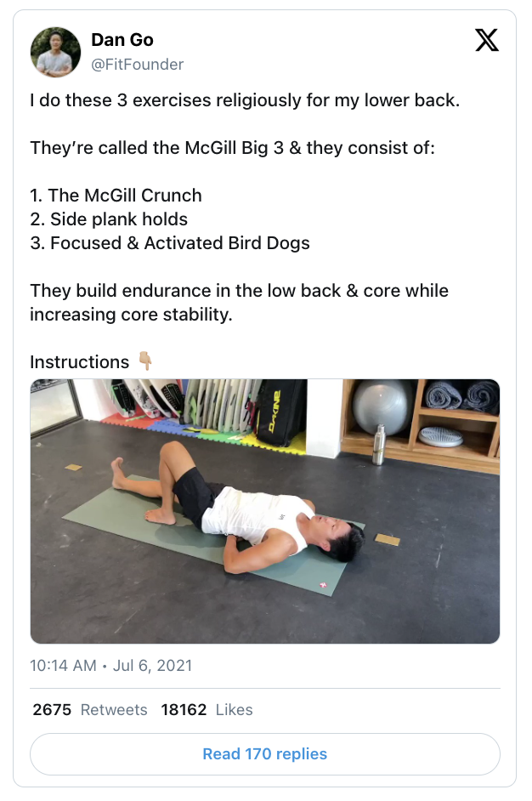Screen dimensions: 532x801
Task: Click the Side plank holds line
Action: 109,219
